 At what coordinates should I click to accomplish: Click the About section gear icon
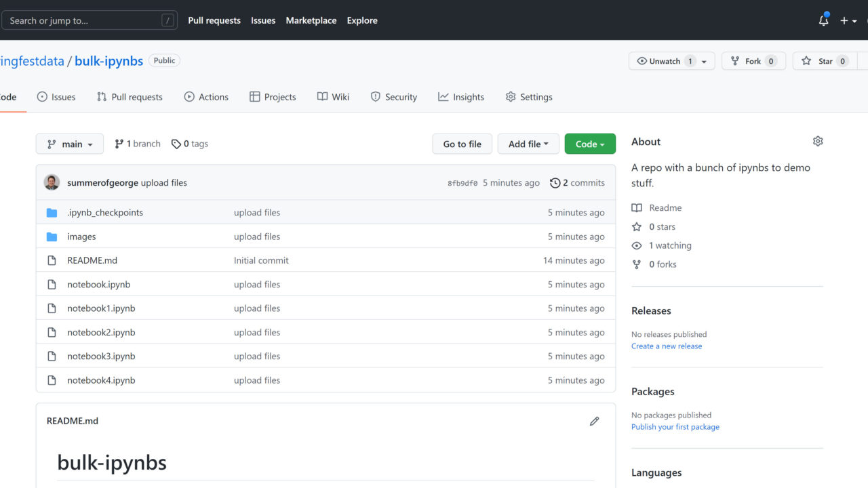tap(817, 142)
